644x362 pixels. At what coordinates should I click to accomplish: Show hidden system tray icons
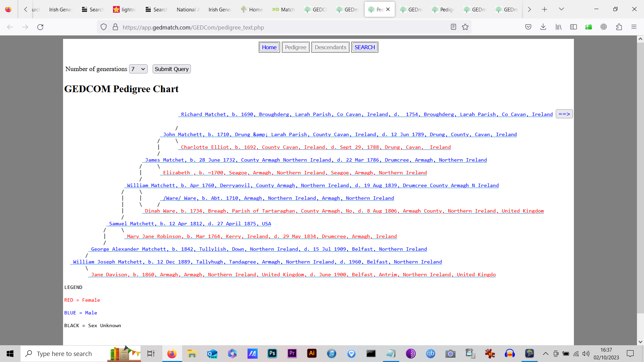coord(546,354)
